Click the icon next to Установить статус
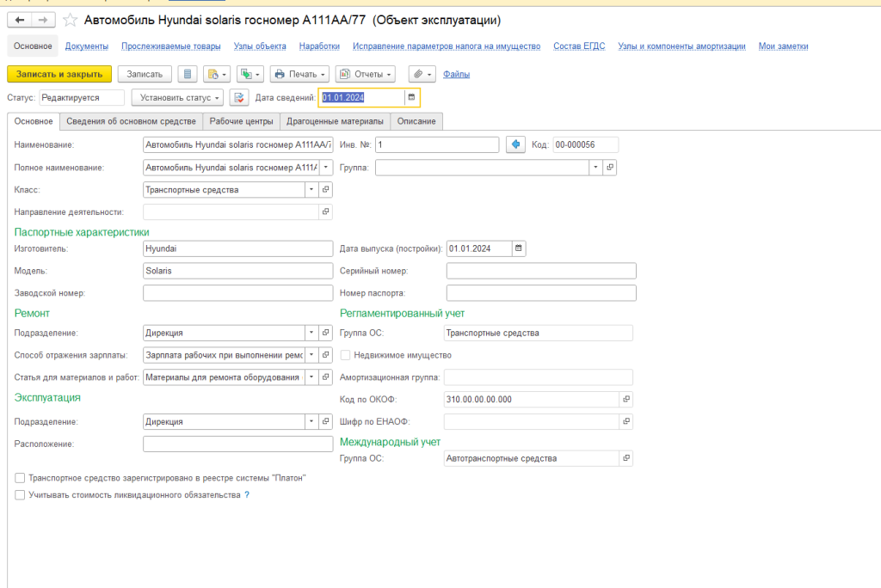 [239, 98]
